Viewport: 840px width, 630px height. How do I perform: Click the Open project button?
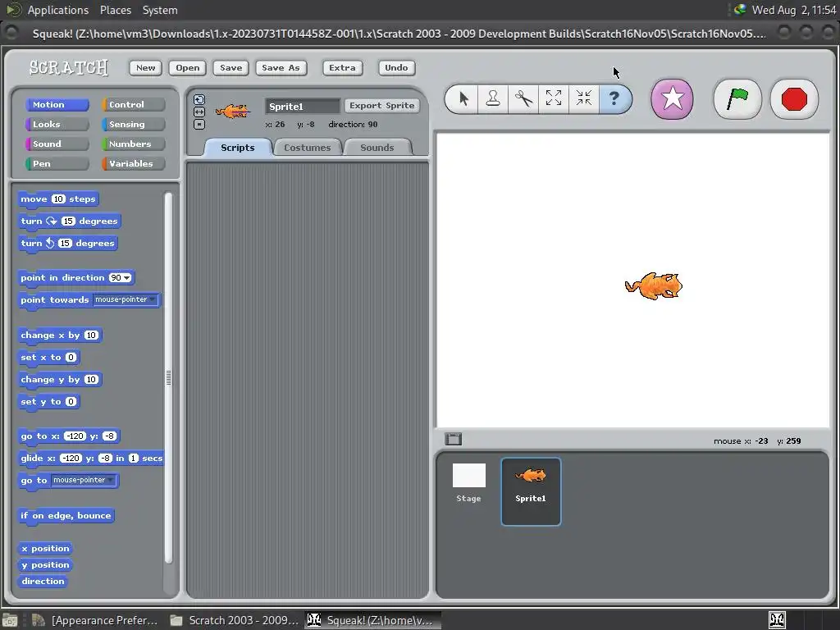[x=188, y=67]
